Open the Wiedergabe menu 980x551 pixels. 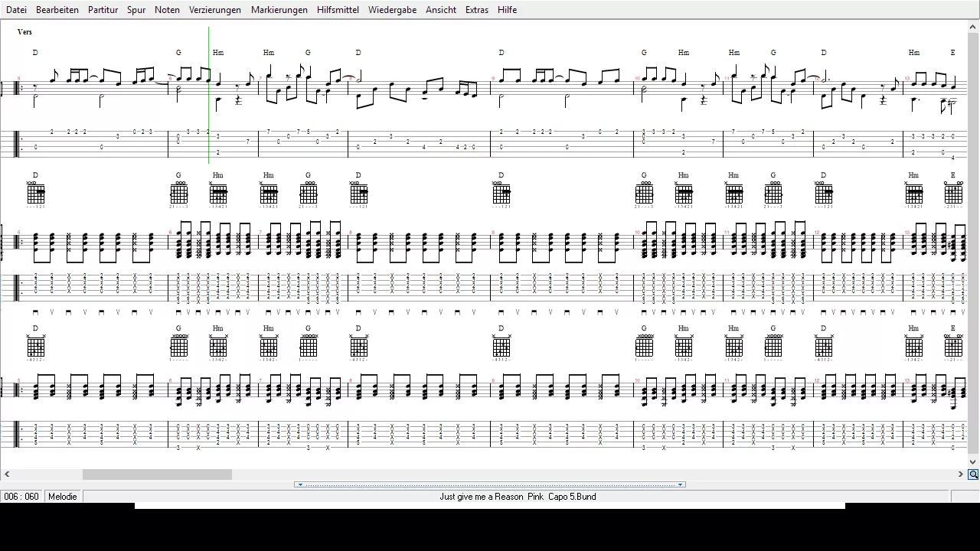[392, 10]
